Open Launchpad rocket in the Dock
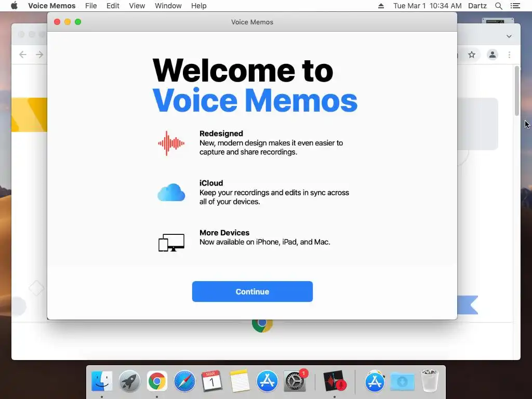This screenshot has width=532, height=399. point(129,381)
